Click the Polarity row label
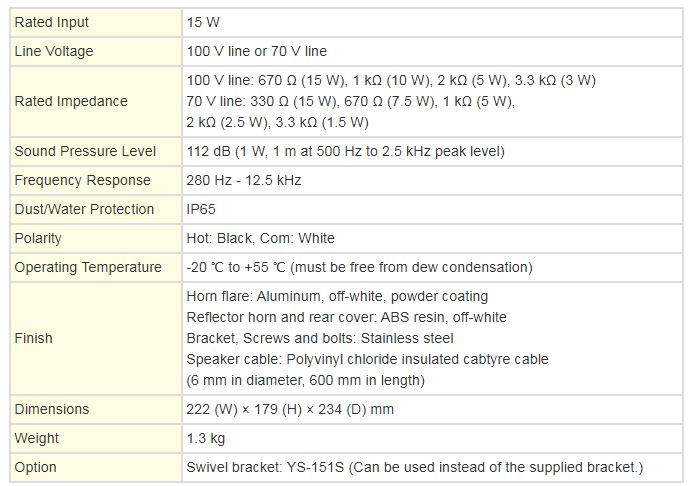 [x=38, y=239]
